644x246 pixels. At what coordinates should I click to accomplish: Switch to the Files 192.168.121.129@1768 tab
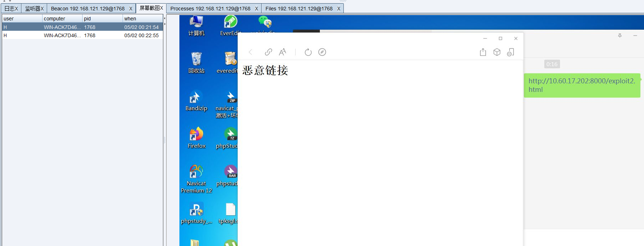pyautogui.click(x=303, y=8)
